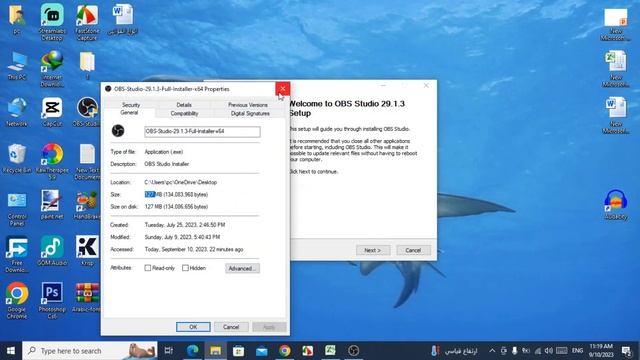Switch to the Details tab
Image resolution: width=640 pixels, height=360 pixels.
click(x=184, y=104)
